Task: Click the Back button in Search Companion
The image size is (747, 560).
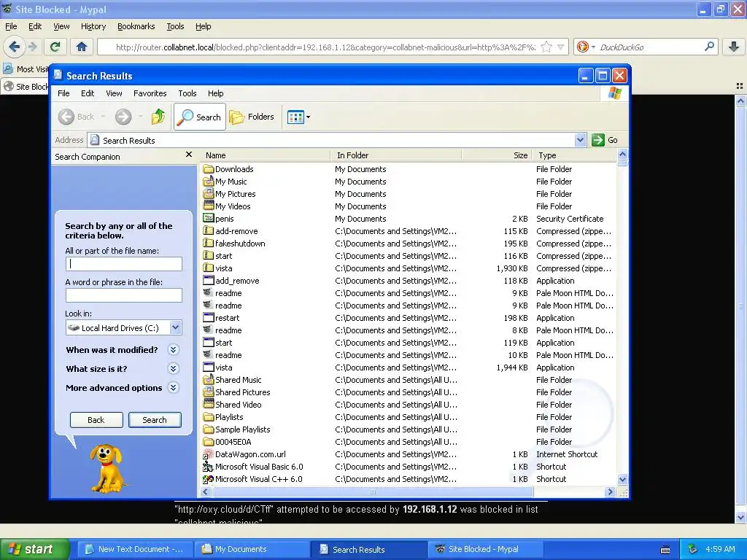Action: pos(96,420)
